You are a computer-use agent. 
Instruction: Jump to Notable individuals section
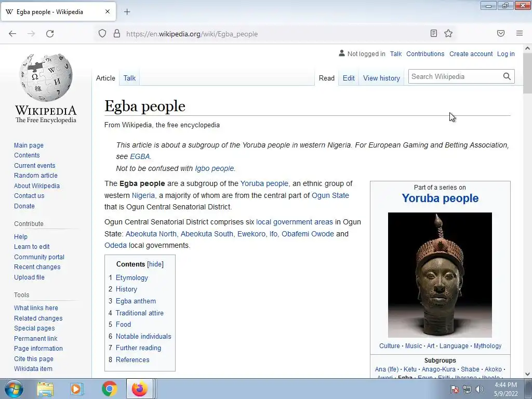pos(143,336)
